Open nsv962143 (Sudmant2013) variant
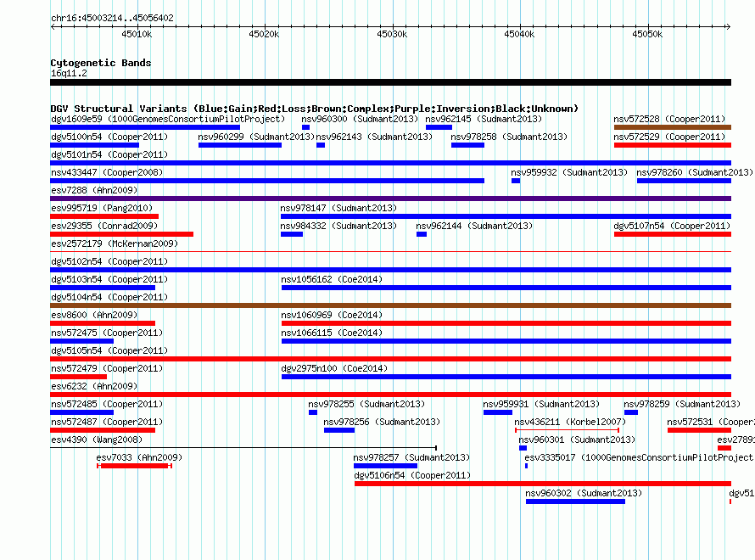The width and height of the screenshot is (755, 560). point(374,137)
